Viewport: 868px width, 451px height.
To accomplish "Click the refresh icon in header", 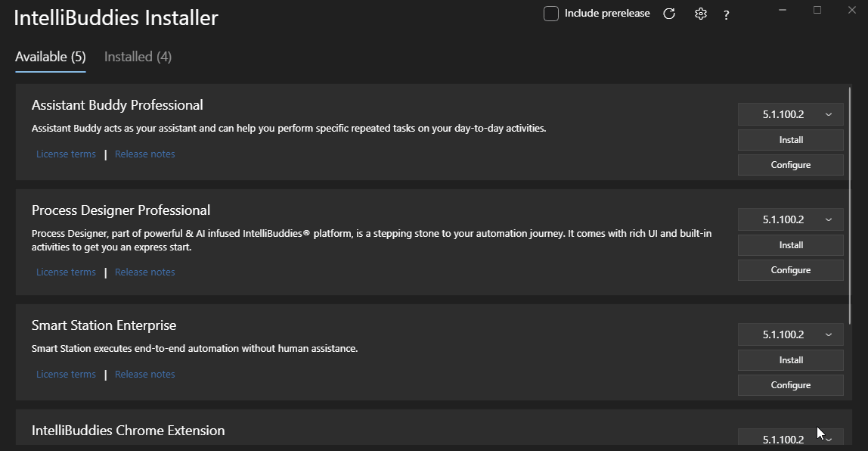I will pyautogui.click(x=669, y=14).
